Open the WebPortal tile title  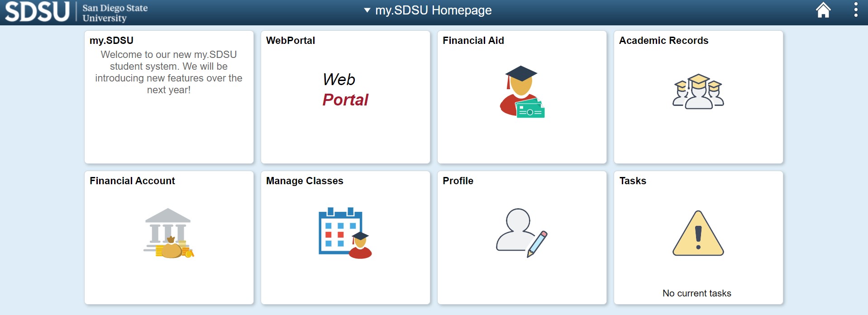pyautogui.click(x=291, y=40)
